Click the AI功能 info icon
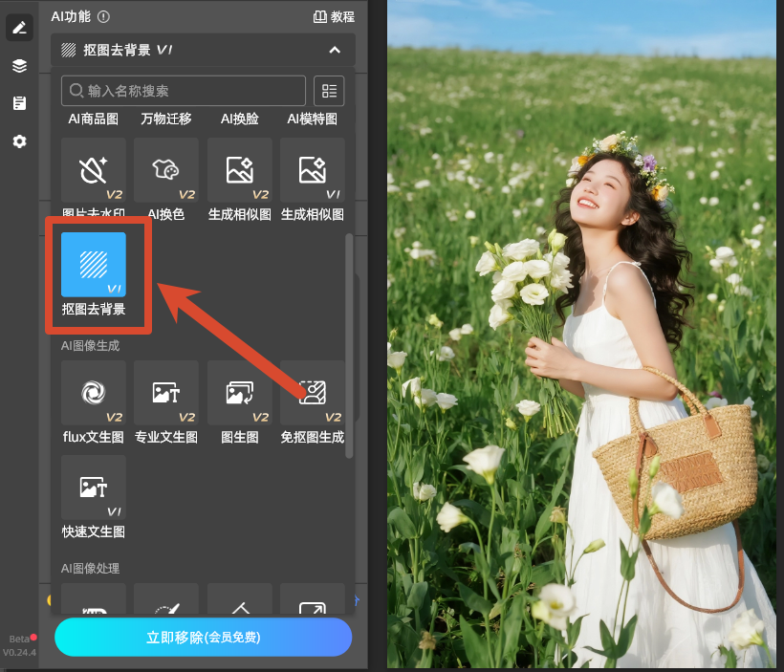Image resolution: width=784 pixels, height=672 pixels. 103,17
